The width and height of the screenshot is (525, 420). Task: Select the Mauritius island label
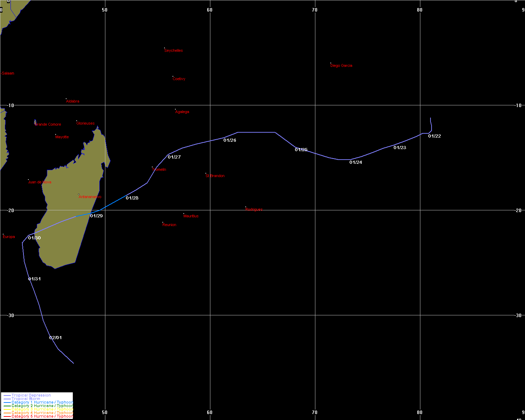191,216
